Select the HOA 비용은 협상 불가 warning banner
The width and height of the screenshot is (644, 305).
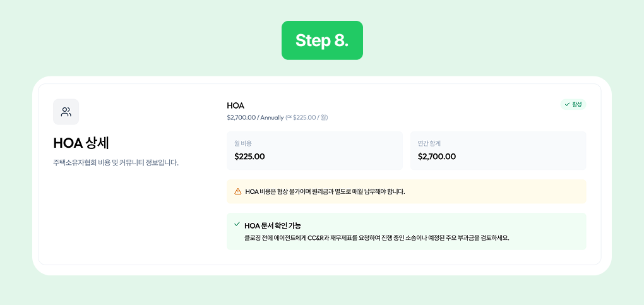pos(407,191)
